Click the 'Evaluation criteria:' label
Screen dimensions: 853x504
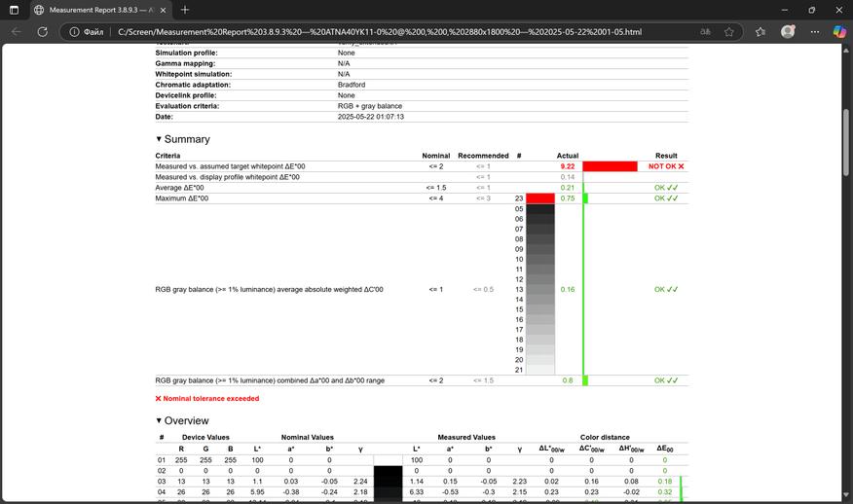[x=187, y=106]
